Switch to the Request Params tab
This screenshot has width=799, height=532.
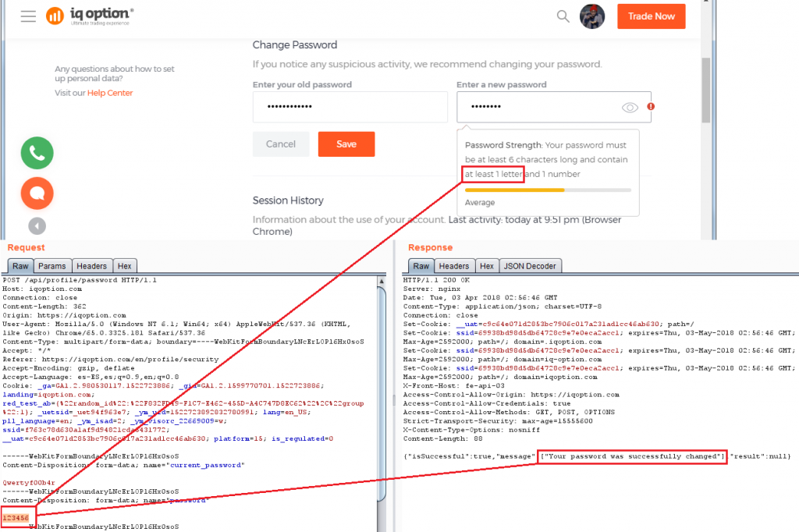[x=52, y=266]
